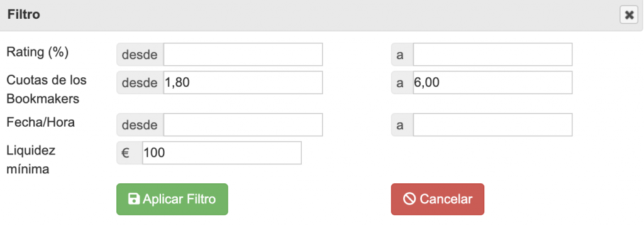644x226 pixels.
Task: Click the Rating (%) label
Action: click(37, 53)
